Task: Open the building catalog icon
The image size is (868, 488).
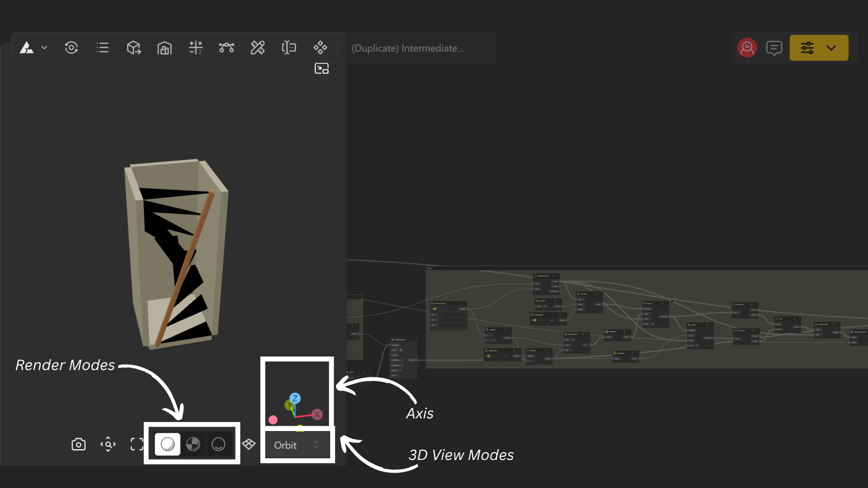Action: click(x=165, y=48)
